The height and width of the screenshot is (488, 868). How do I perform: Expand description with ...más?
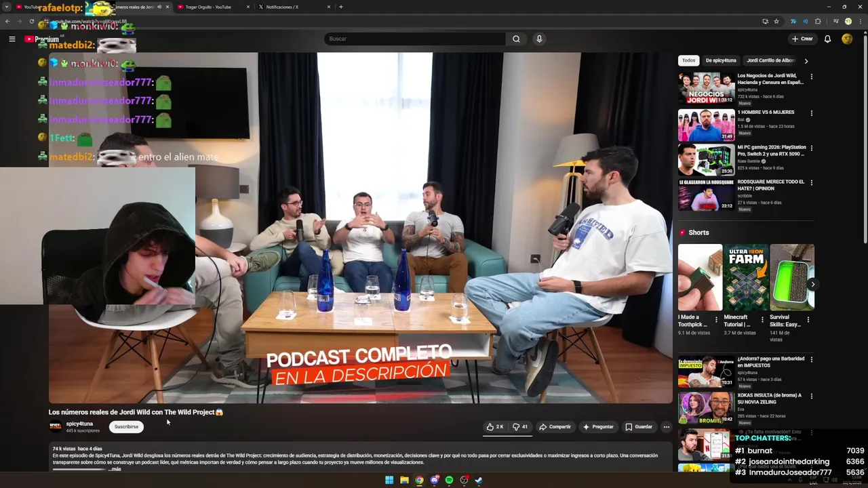[x=115, y=469]
